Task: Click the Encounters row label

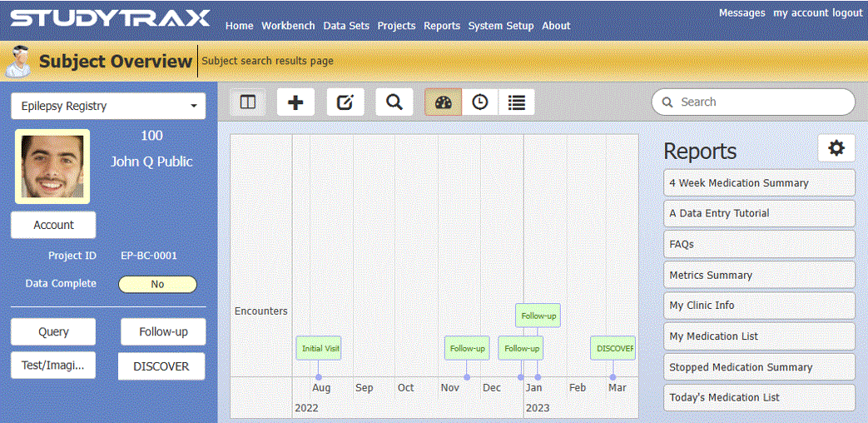Action: [261, 311]
